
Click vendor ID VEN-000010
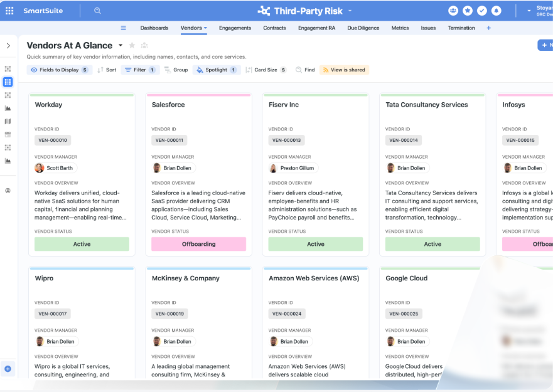53,140
